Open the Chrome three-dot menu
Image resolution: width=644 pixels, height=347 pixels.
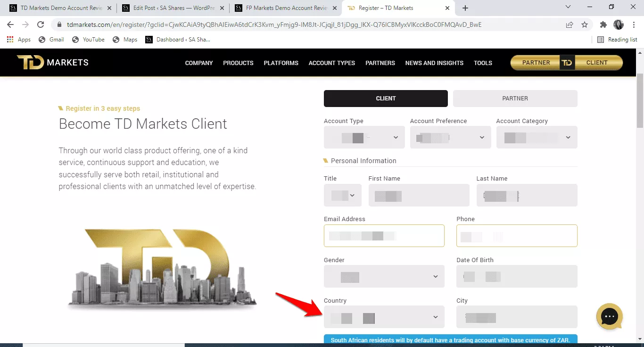pos(633,25)
